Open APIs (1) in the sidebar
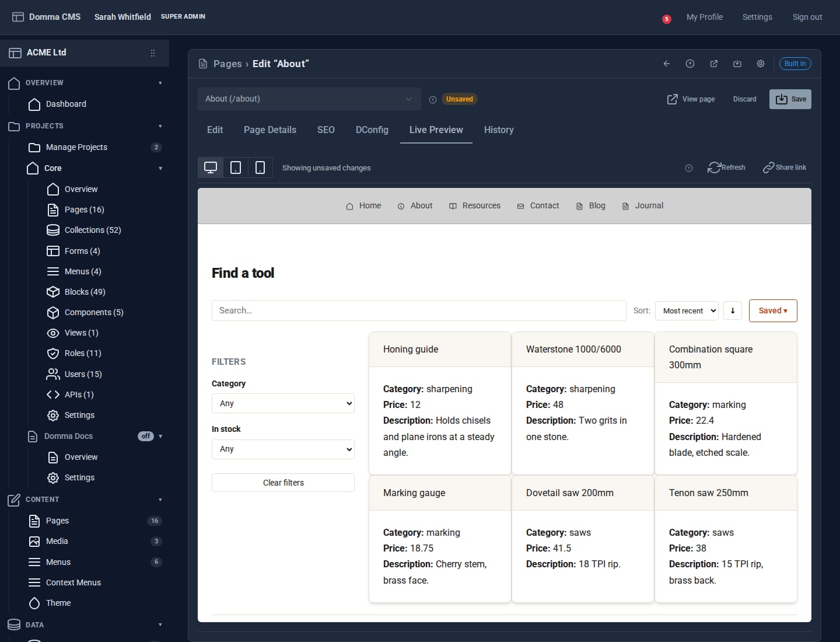The height and width of the screenshot is (642, 840). 79,395
